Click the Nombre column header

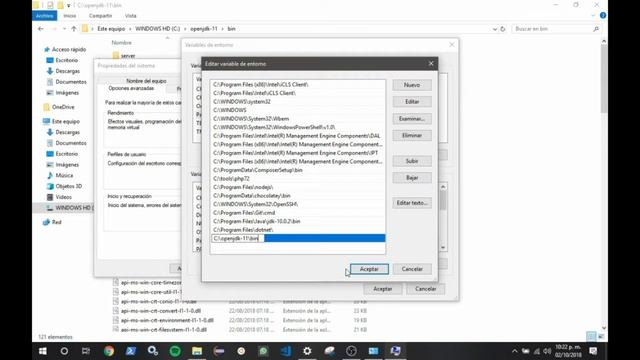click(x=122, y=42)
